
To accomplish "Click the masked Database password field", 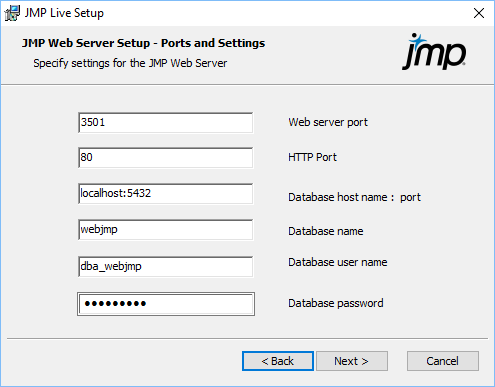I will click(166, 304).
